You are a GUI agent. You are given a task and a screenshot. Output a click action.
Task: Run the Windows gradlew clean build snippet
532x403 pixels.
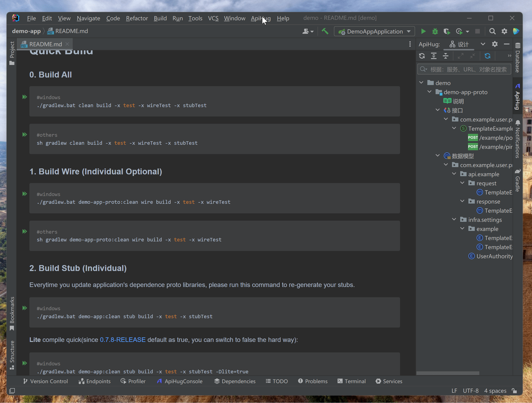click(25, 97)
